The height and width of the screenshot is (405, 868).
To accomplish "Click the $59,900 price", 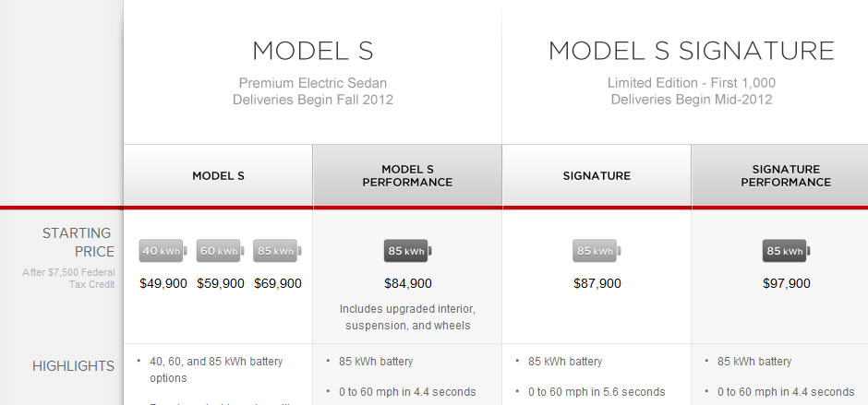I will [221, 284].
